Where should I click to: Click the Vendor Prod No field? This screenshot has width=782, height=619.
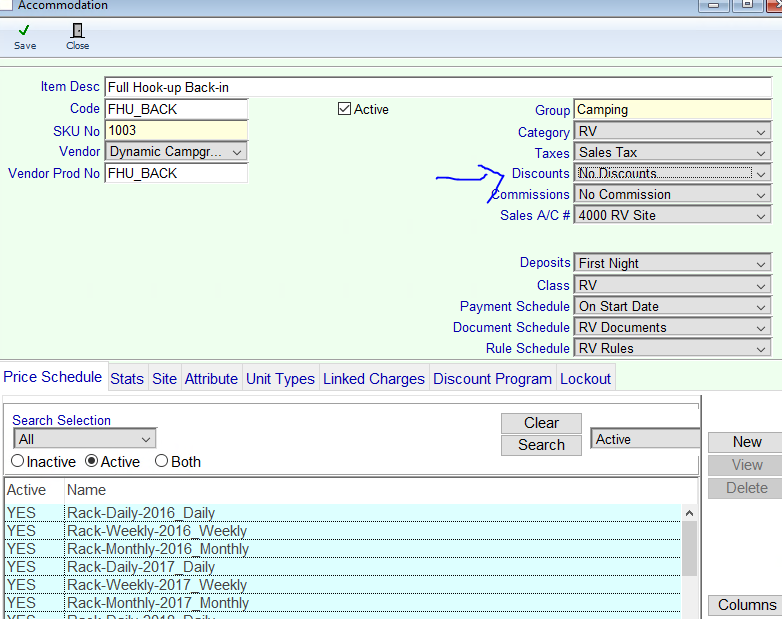coord(176,173)
